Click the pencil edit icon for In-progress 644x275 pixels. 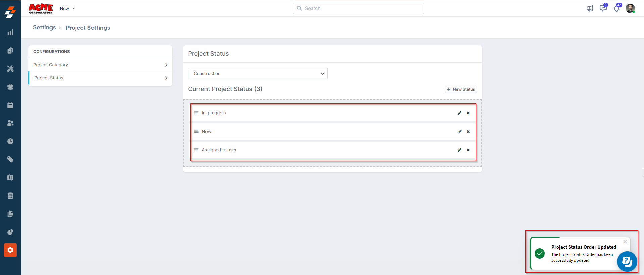[459, 113]
